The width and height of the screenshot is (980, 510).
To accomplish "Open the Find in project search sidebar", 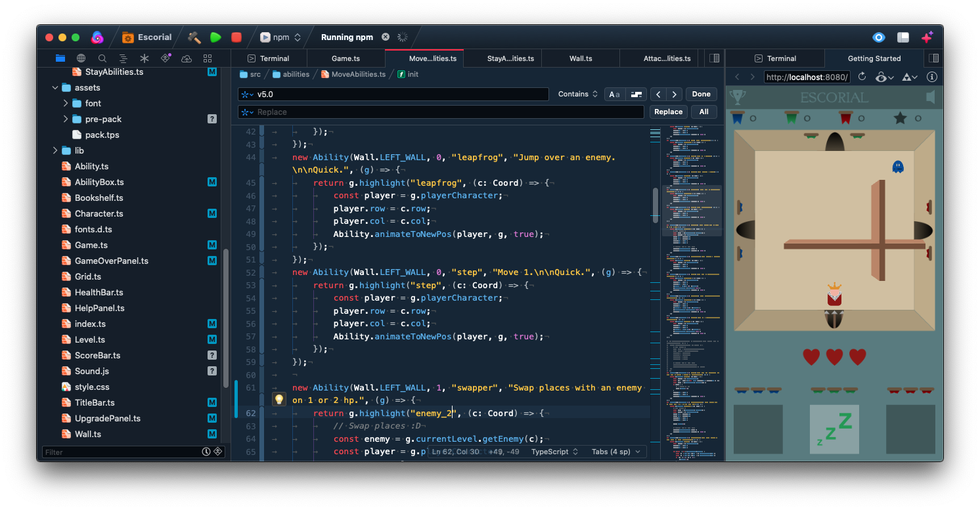I will (102, 58).
